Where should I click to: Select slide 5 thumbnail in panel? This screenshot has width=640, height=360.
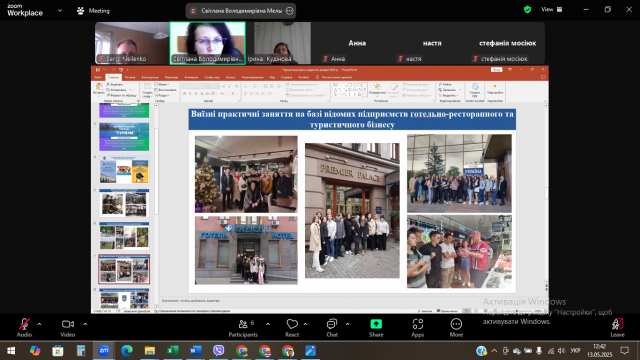124,203
